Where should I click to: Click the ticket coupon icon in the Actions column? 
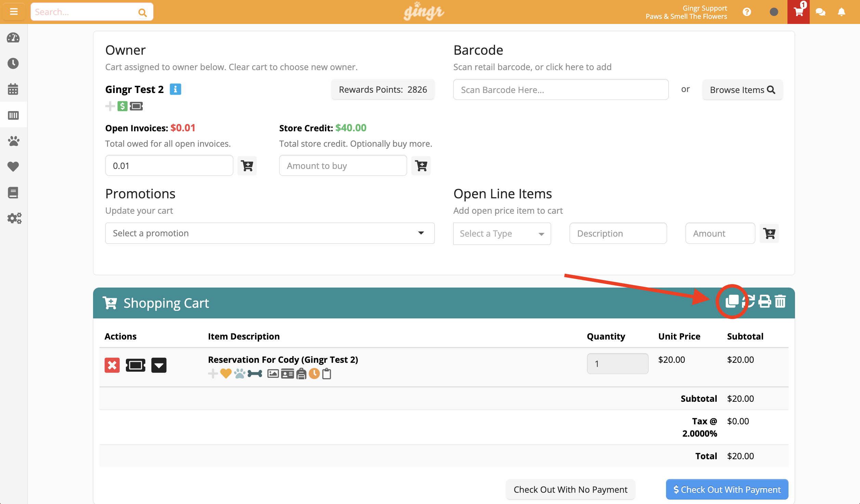tap(135, 365)
